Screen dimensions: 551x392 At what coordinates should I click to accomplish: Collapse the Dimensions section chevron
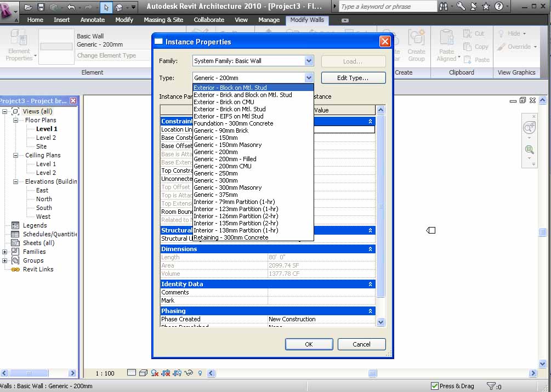tap(371, 249)
